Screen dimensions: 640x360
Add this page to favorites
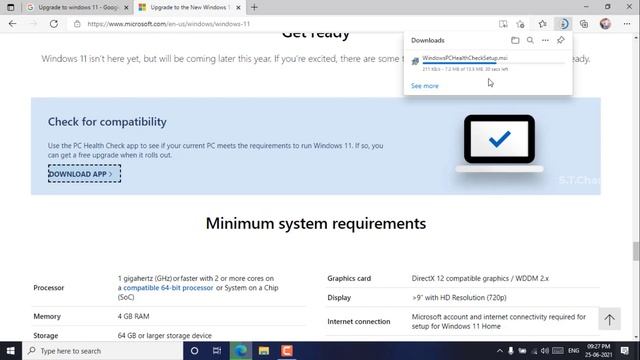click(x=520, y=24)
